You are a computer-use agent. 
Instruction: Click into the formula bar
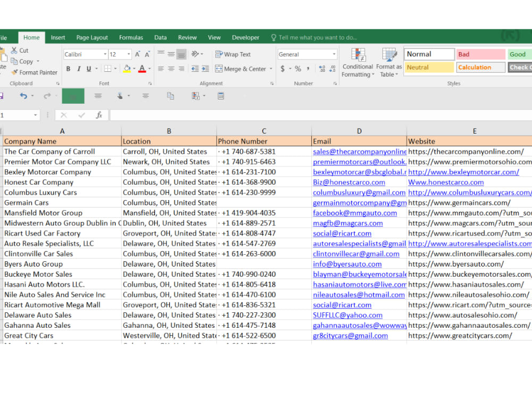321,115
